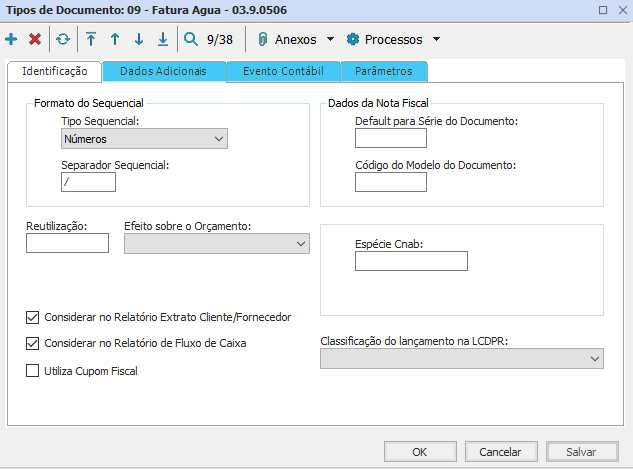This screenshot has width=633, height=469.
Task: Switch to the Dados Adicionais tab
Action: coord(163,71)
